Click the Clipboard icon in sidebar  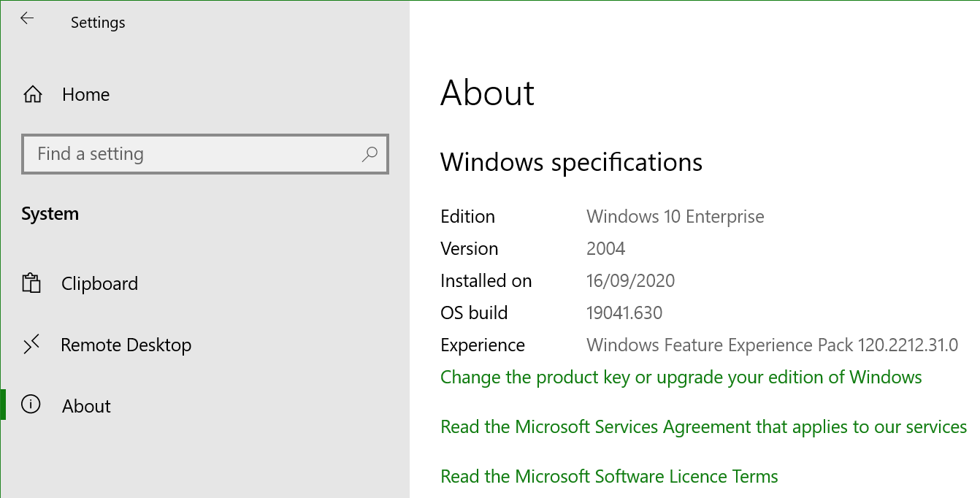click(x=31, y=283)
